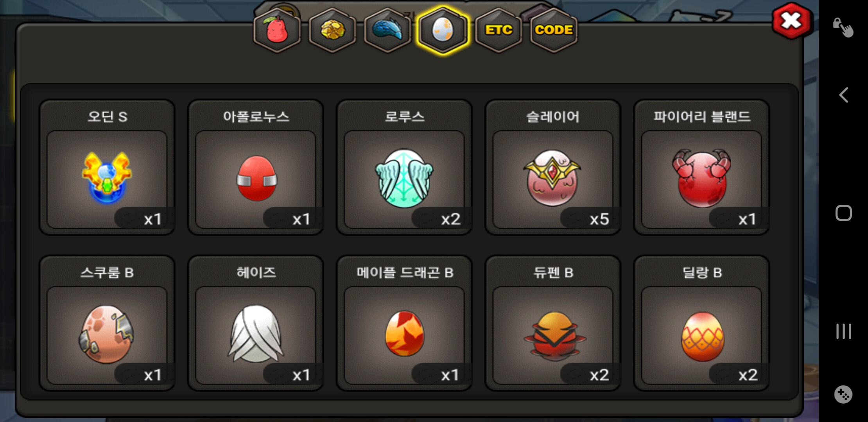The width and height of the screenshot is (868, 422).
Task: Pick the 로루스 winged egg
Action: tap(404, 167)
